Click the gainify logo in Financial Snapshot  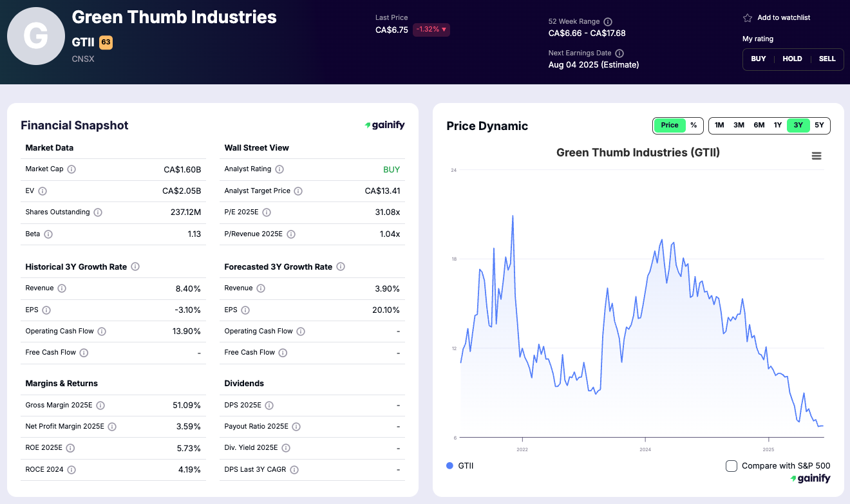click(x=385, y=126)
